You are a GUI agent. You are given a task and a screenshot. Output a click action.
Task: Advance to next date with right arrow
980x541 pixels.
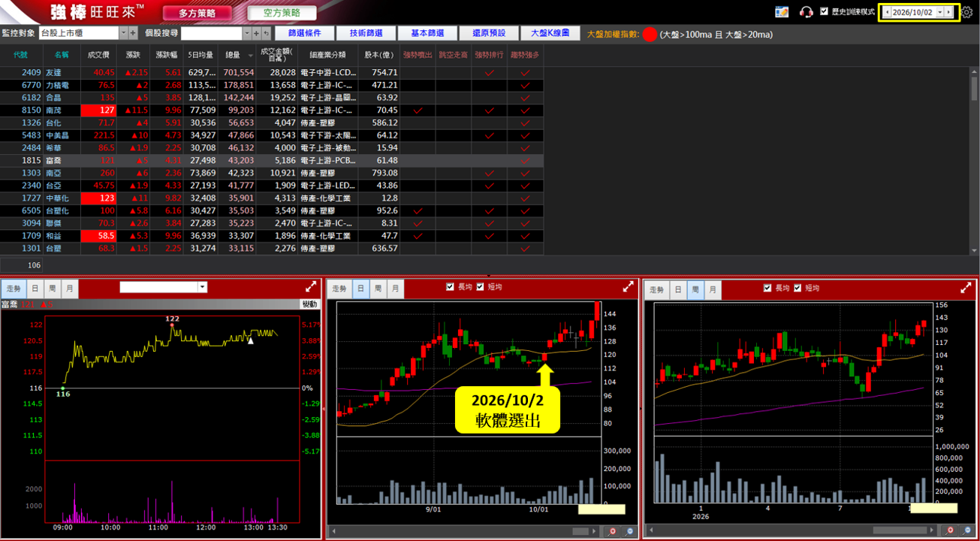(x=948, y=12)
